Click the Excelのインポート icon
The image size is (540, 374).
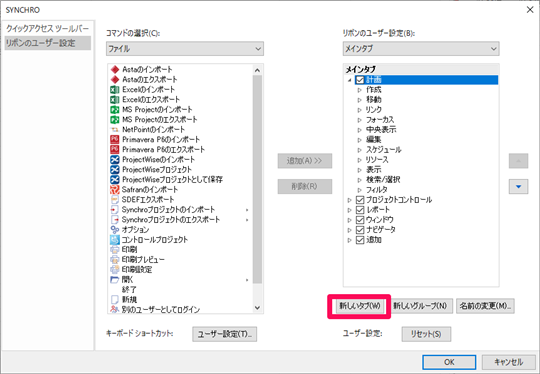pyautogui.click(x=115, y=90)
